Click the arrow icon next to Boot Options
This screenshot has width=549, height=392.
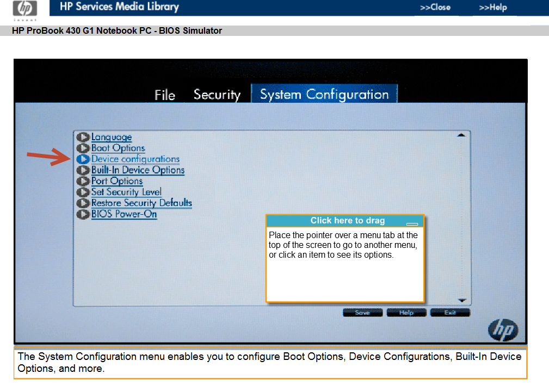coord(82,148)
